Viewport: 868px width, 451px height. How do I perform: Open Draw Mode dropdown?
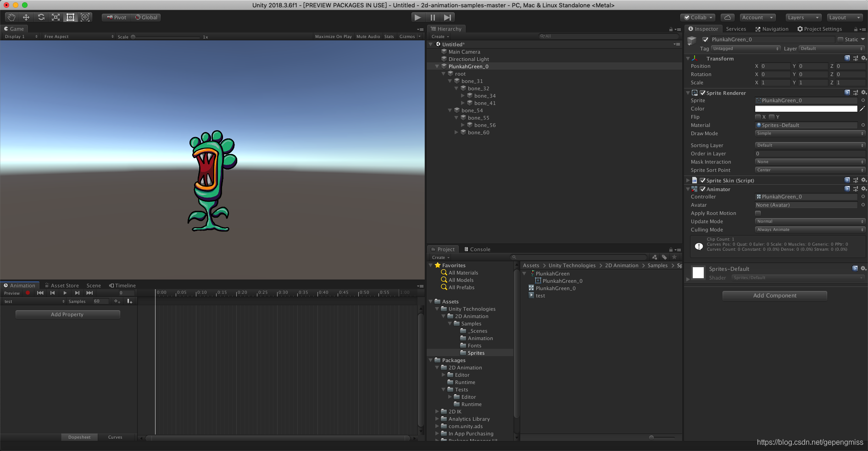810,133
